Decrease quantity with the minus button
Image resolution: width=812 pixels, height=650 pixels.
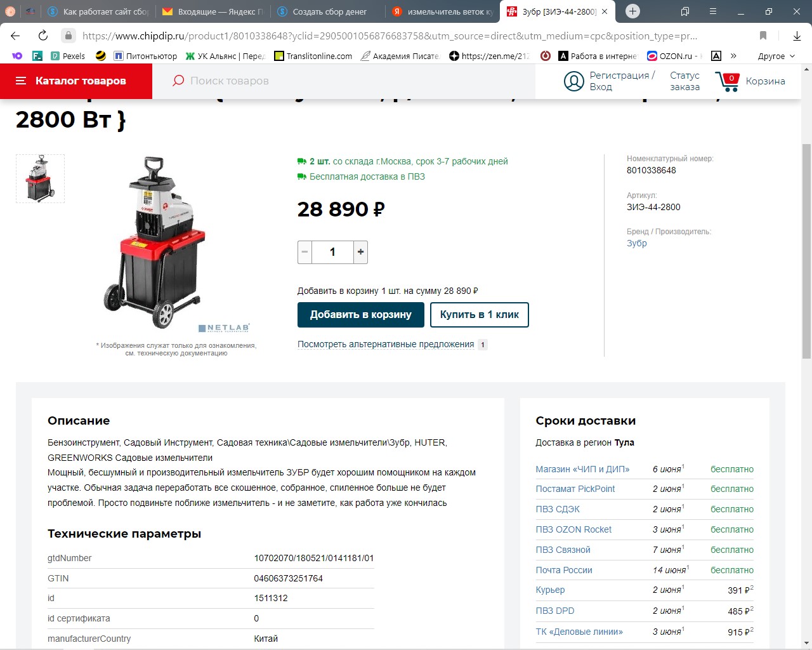(305, 252)
